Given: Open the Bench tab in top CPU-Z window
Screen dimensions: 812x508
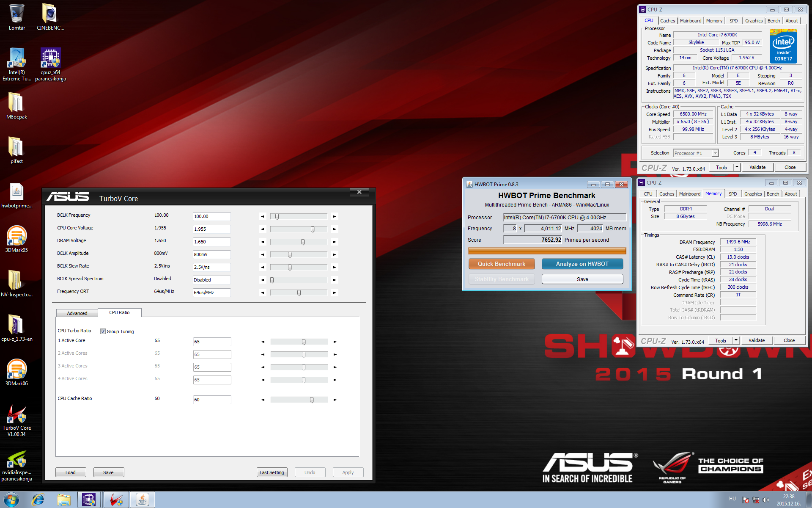Looking at the screenshot, I should 774,21.
